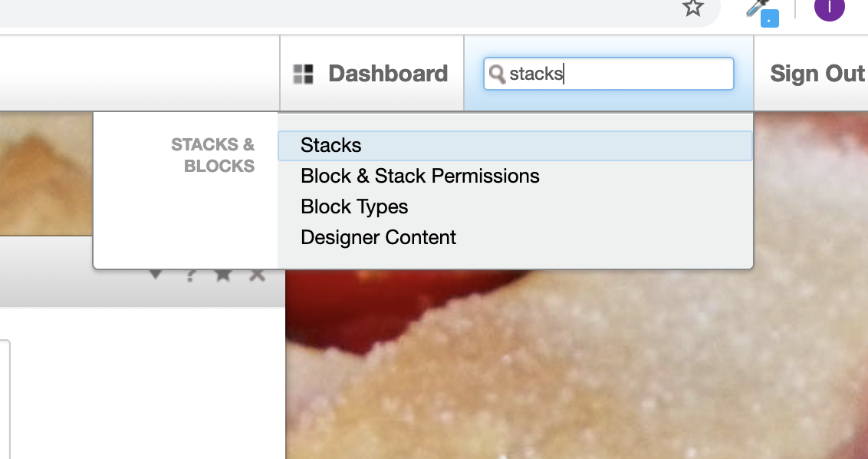Select Designer Content from the results
Image resolution: width=868 pixels, height=459 pixels.
[x=378, y=237]
